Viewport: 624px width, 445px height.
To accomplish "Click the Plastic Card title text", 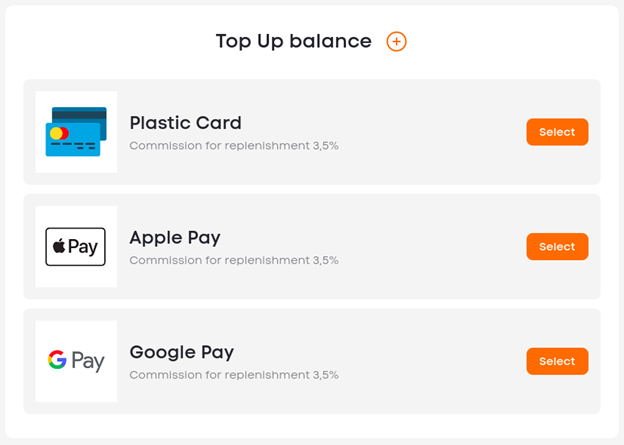I will [x=185, y=123].
